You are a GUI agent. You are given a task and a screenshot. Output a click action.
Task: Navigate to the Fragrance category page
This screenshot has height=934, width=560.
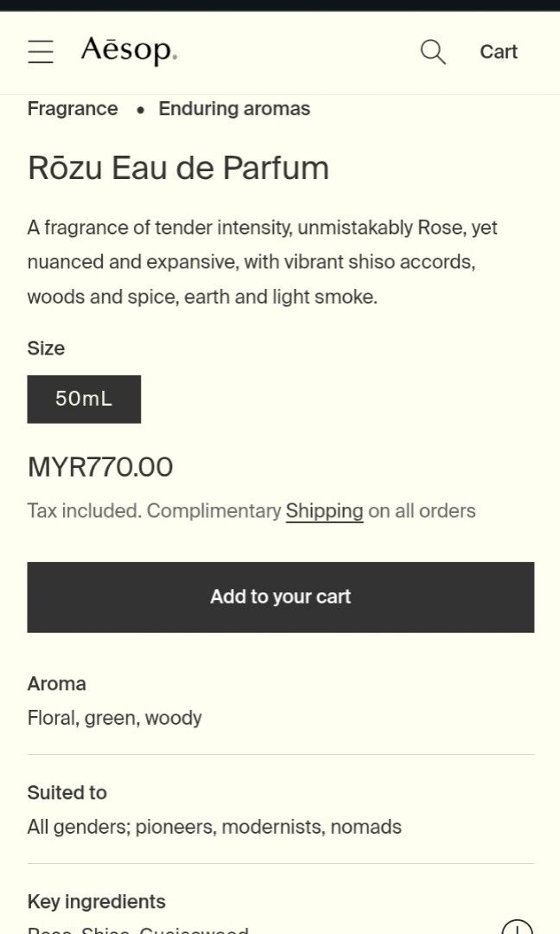73,108
